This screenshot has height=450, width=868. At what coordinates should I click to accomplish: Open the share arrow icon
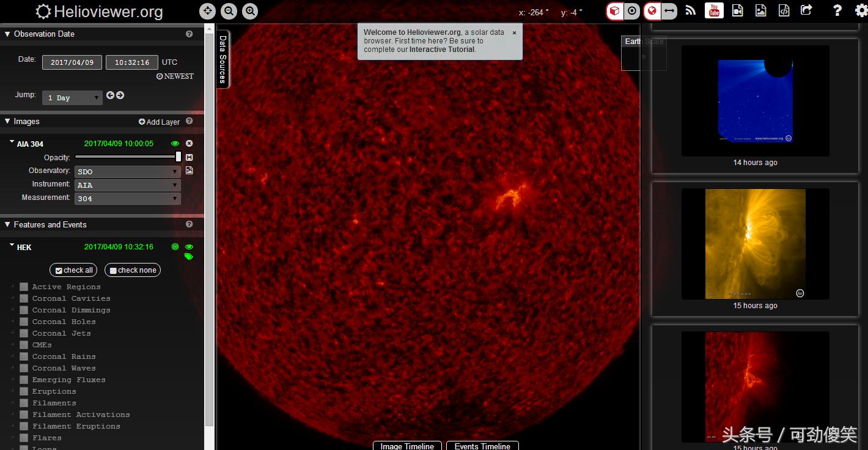tap(807, 10)
